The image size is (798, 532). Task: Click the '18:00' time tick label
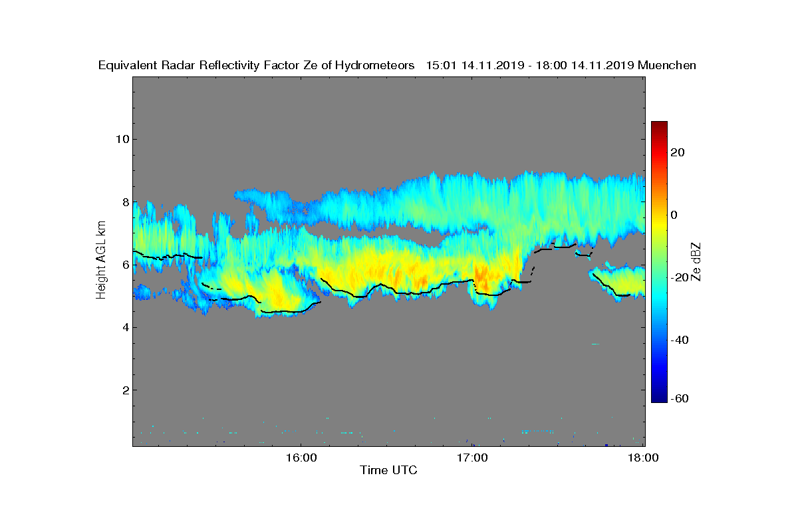click(x=643, y=458)
